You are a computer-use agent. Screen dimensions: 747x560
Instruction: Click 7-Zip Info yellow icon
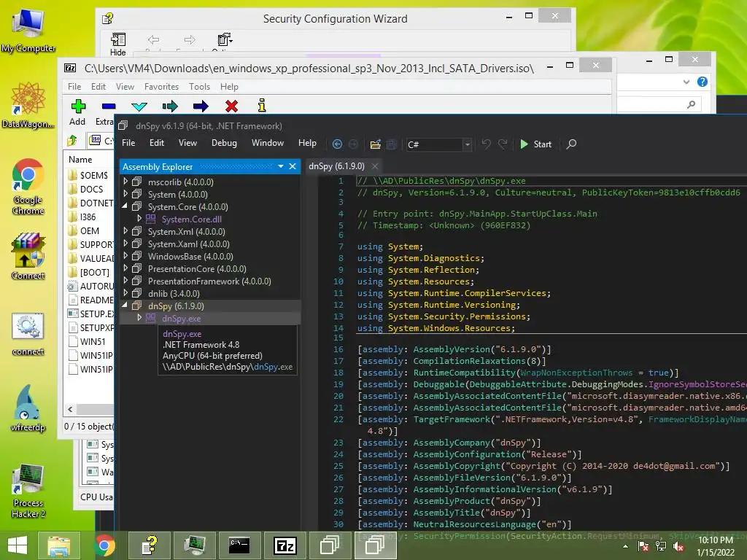tap(262, 106)
